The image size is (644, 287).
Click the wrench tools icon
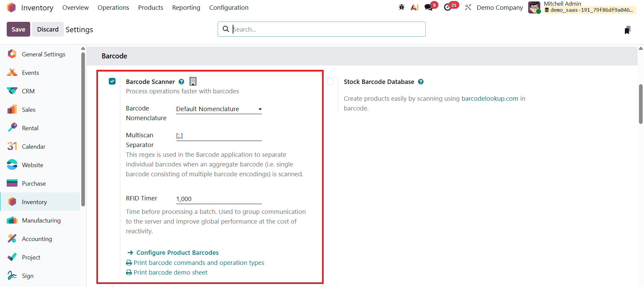[468, 7]
